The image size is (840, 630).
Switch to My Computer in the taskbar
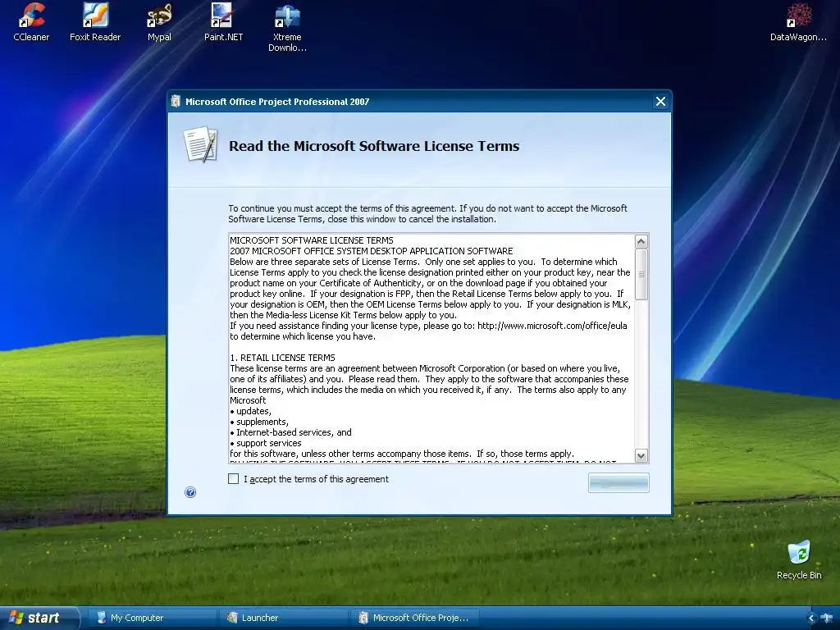(152, 618)
